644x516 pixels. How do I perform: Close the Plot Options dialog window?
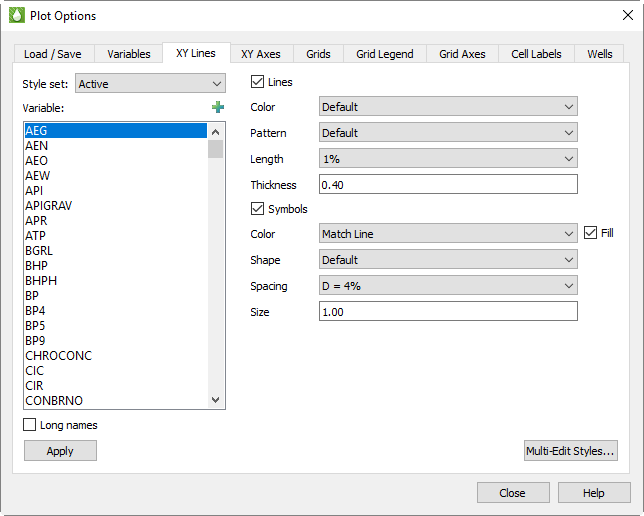(x=628, y=15)
